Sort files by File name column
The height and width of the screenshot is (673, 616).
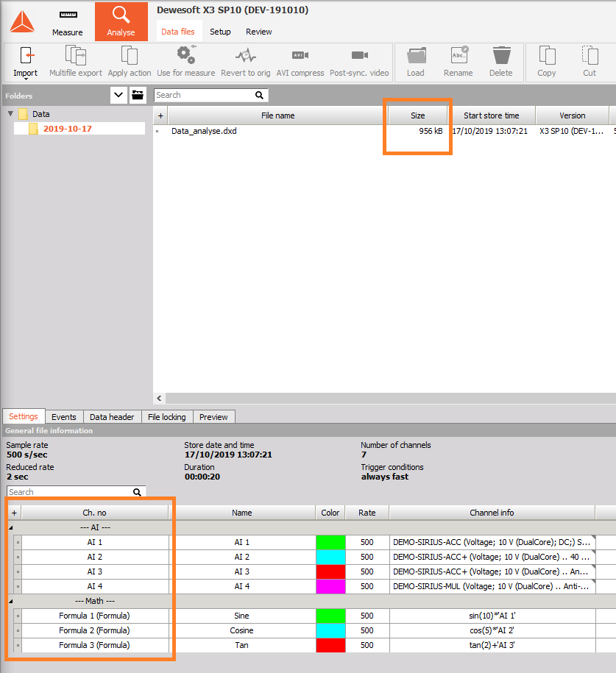278,115
